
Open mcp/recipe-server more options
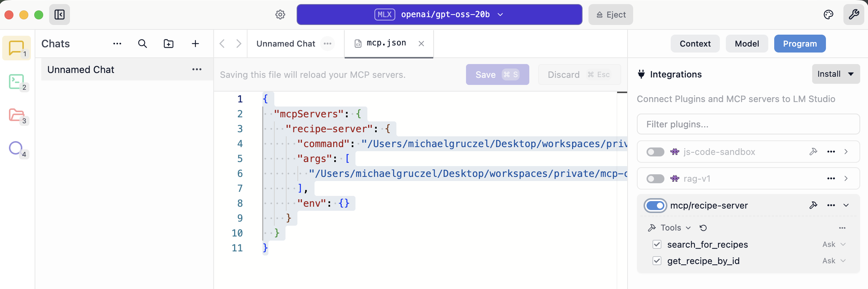click(831, 205)
